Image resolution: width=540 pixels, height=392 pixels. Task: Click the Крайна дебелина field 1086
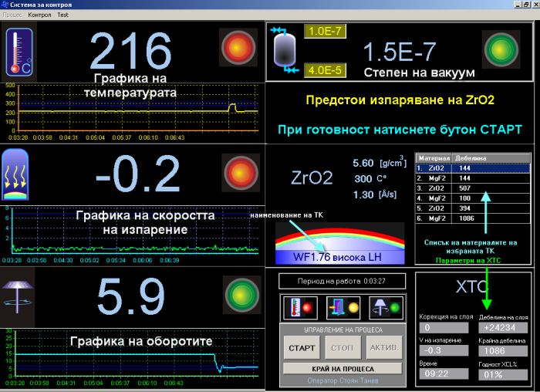pos(503,350)
